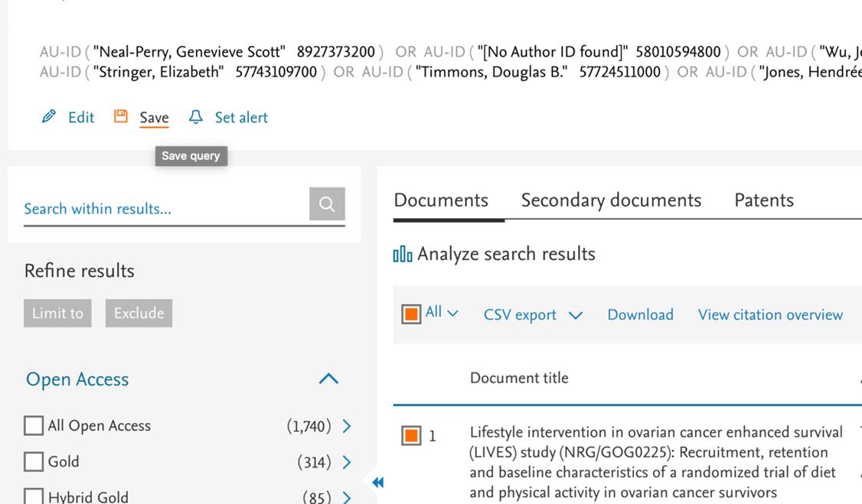Open All Open Access arrow details

347,426
